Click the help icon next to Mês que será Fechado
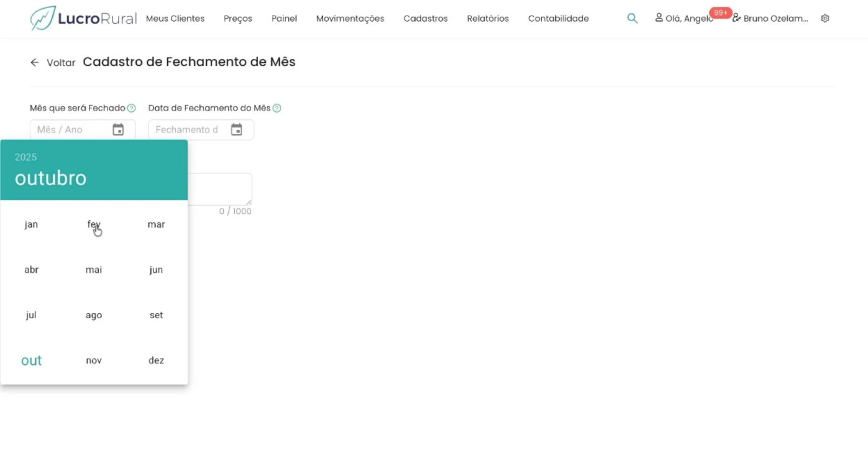This screenshot has height=471, width=868. point(131,107)
